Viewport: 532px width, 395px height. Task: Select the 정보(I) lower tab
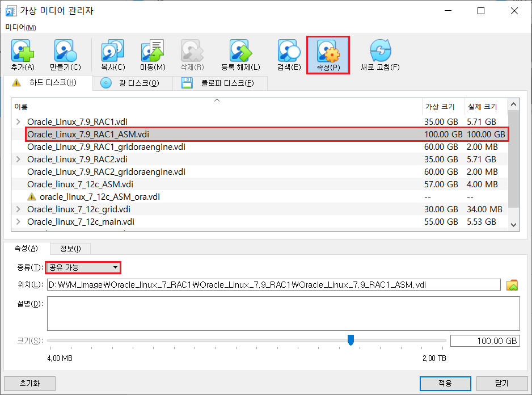(70, 249)
